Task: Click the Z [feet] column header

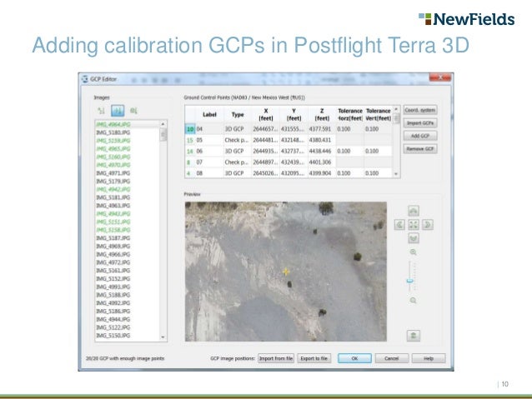Action: 322,115
